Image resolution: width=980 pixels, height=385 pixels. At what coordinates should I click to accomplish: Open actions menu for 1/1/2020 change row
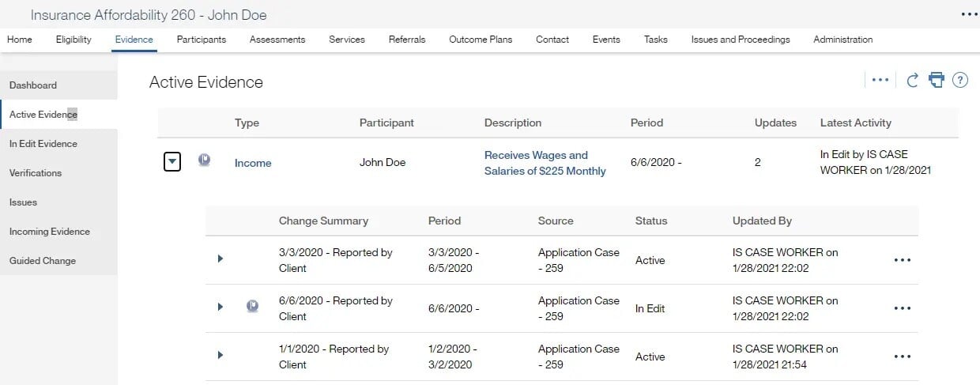pyautogui.click(x=902, y=357)
